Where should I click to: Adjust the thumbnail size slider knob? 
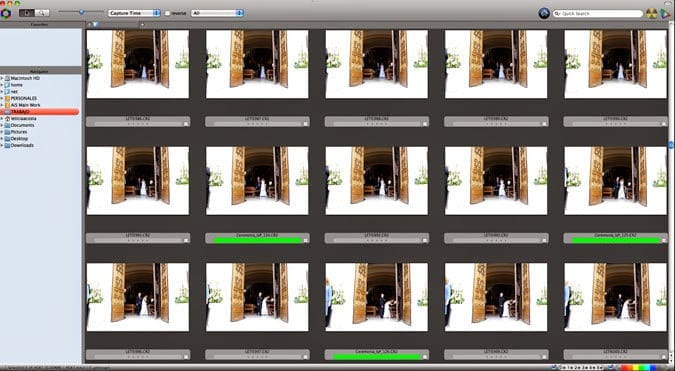tap(82, 12)
